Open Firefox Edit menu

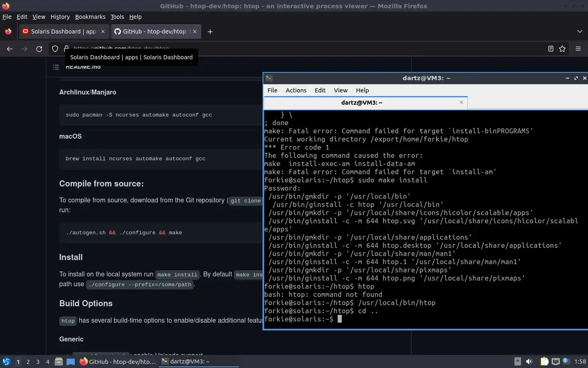22,17
